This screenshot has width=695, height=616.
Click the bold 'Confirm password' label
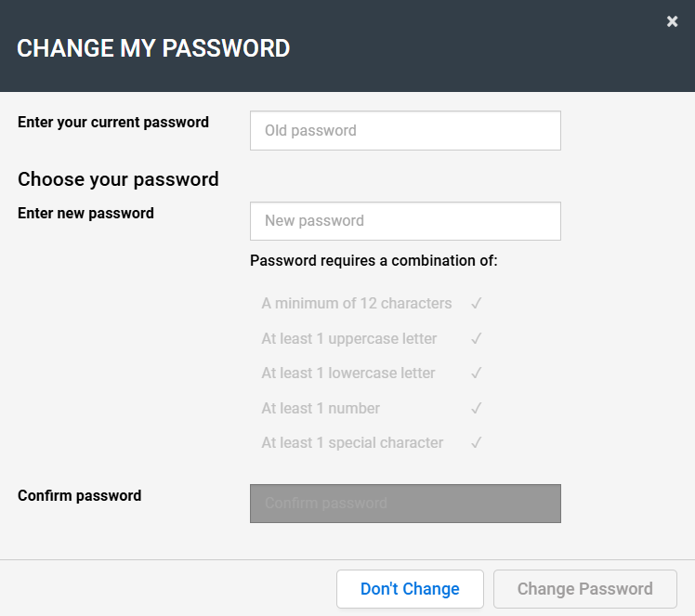coord(80,496)
